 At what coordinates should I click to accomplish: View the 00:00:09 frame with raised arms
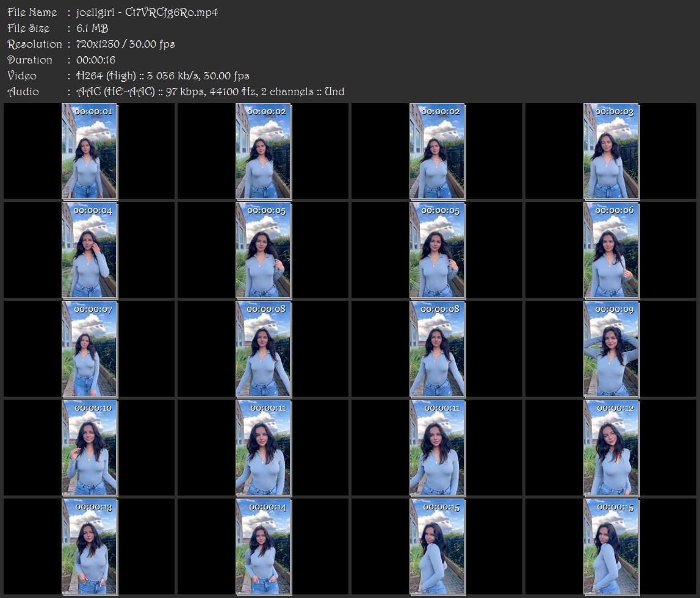point(611,349)
